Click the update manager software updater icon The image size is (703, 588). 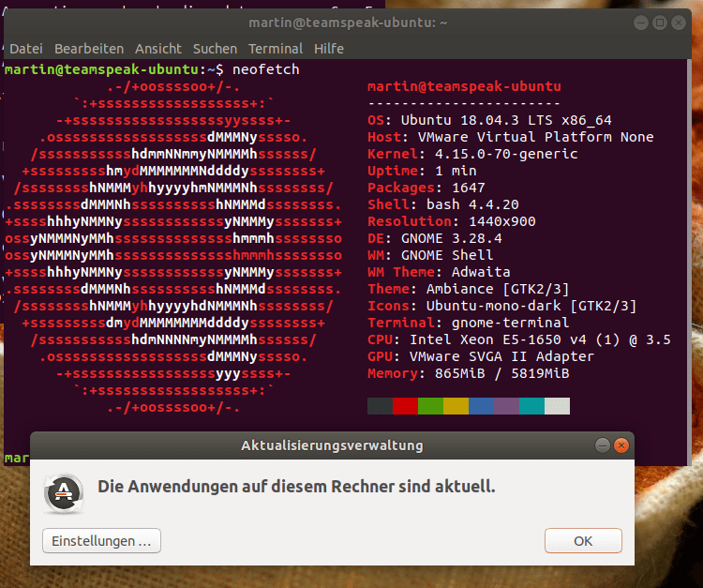coord(64,493)
